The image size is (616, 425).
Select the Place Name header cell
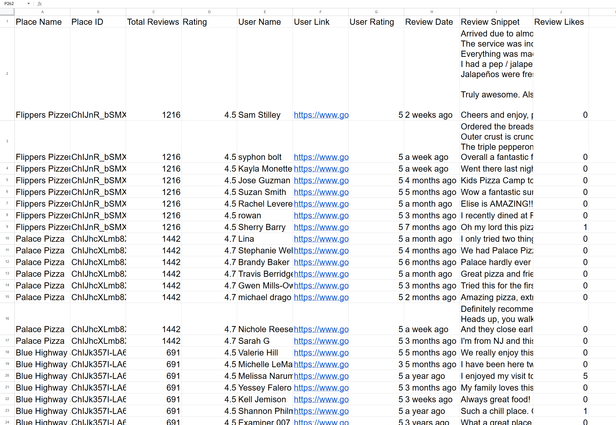[41, 22]
